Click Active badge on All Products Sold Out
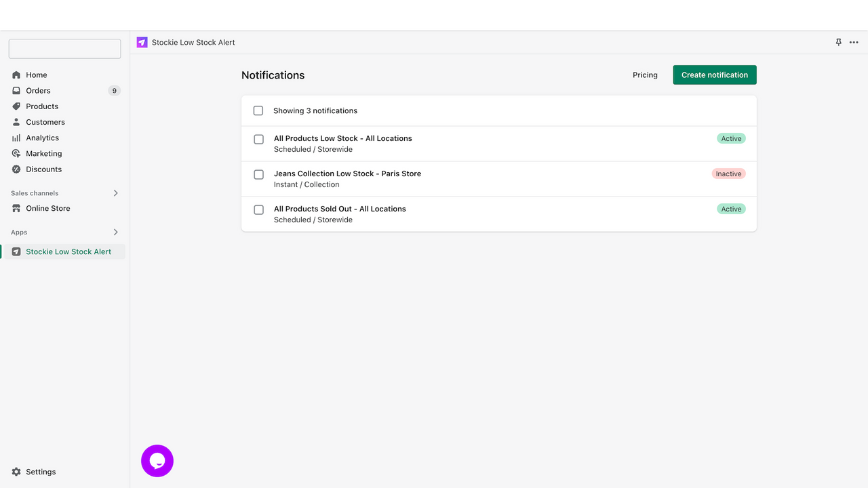The height and width of the screenshot is (488, 868). [x=731, y=209]
